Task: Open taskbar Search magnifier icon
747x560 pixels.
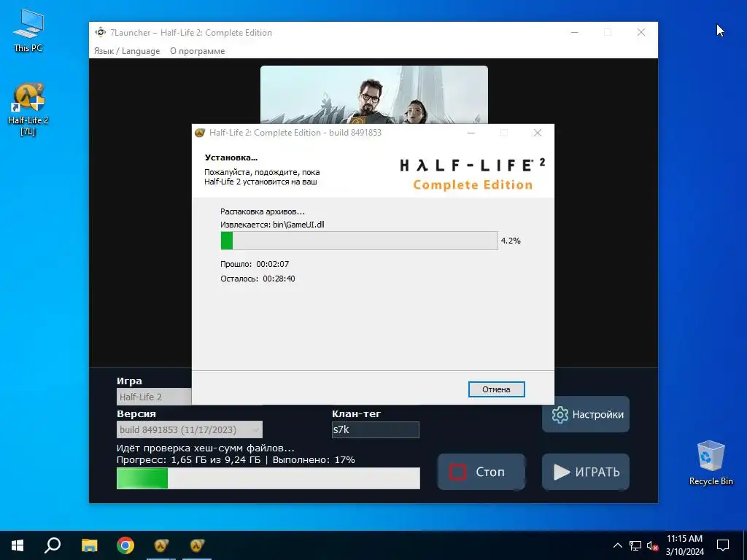Action: pyautogui.click(x=53, y=545)
